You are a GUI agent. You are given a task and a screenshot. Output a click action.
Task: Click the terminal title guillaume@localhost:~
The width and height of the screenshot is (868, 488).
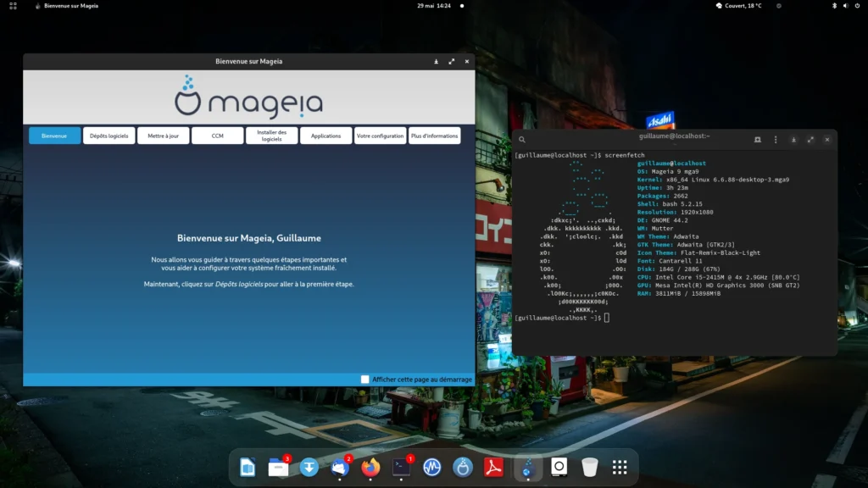point(674,136)
